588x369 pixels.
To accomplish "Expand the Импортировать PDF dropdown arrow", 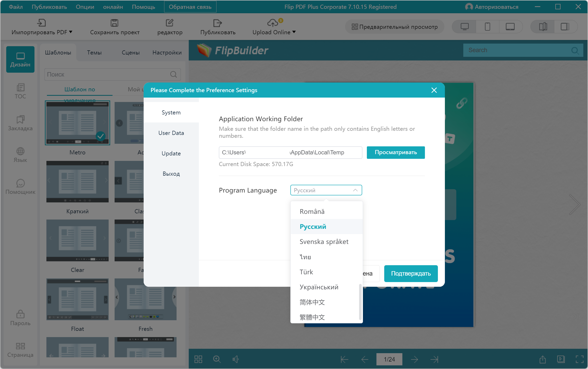I will click(x=71, y=32).
